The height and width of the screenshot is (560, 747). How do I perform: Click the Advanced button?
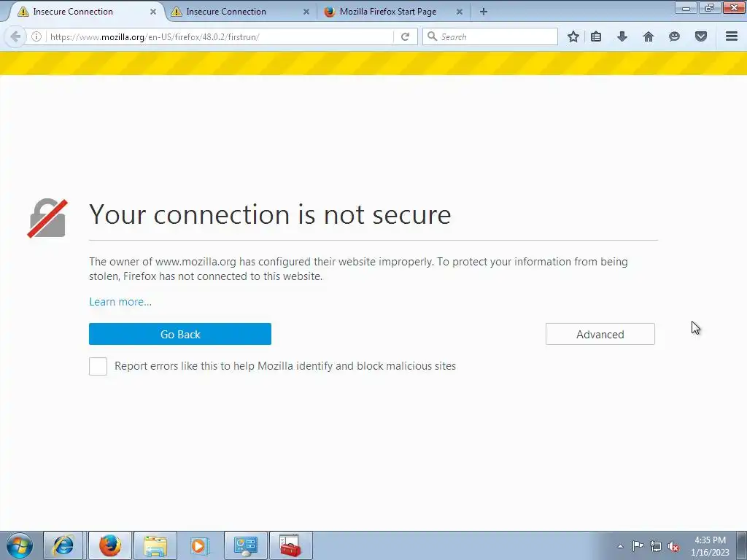(600, 334)
